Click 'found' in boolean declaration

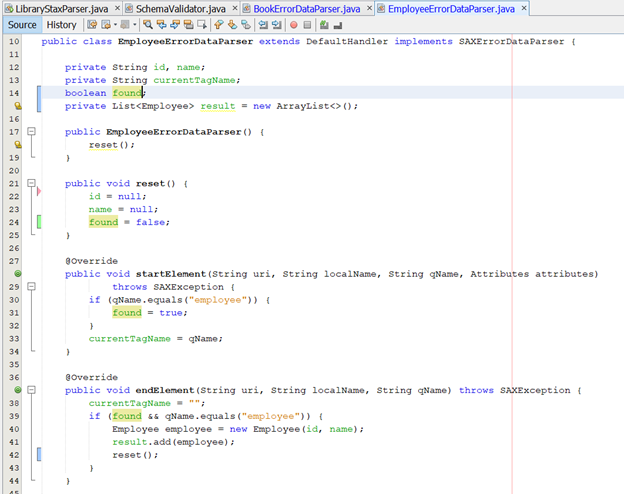127,93
